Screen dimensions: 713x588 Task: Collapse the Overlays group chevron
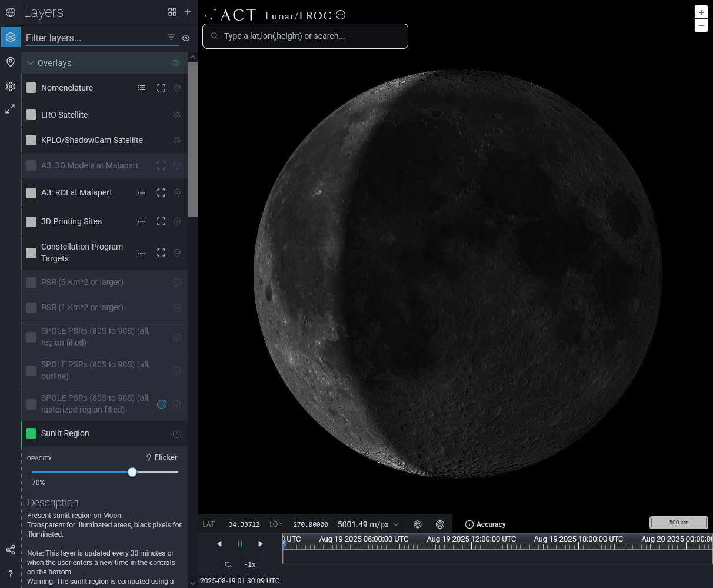click(31, 63)
